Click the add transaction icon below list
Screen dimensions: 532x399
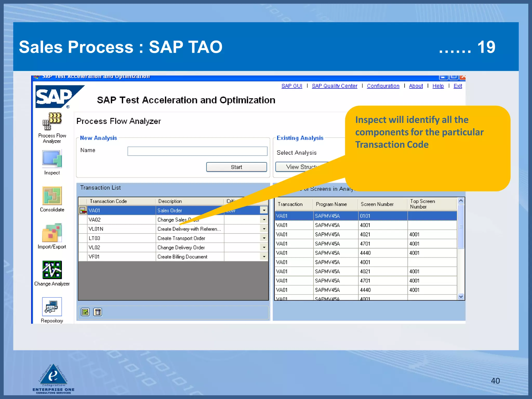click(x=85, y=312)
